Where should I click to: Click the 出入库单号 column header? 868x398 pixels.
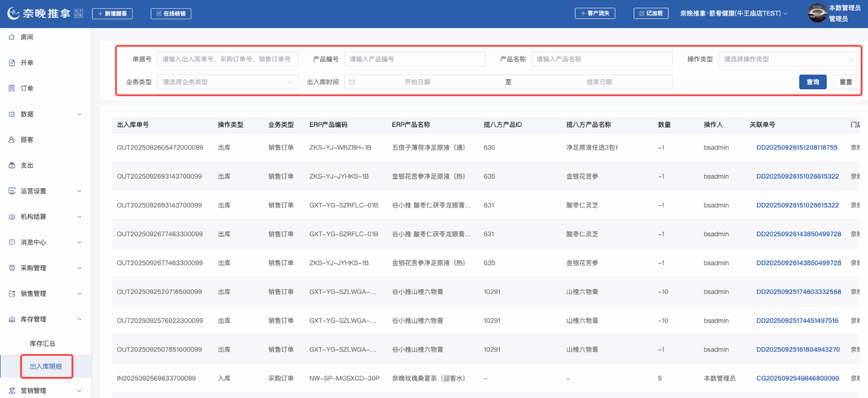133,125
